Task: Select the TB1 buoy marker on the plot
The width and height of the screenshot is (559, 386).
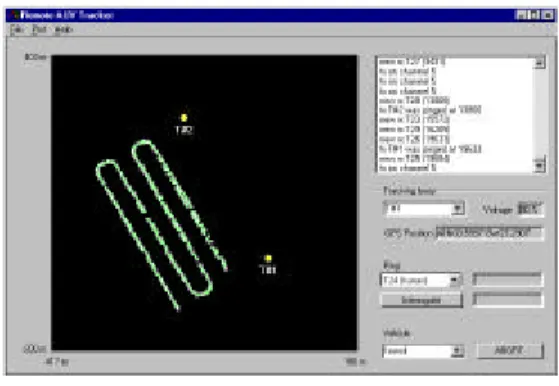Action: pos(268,258)
